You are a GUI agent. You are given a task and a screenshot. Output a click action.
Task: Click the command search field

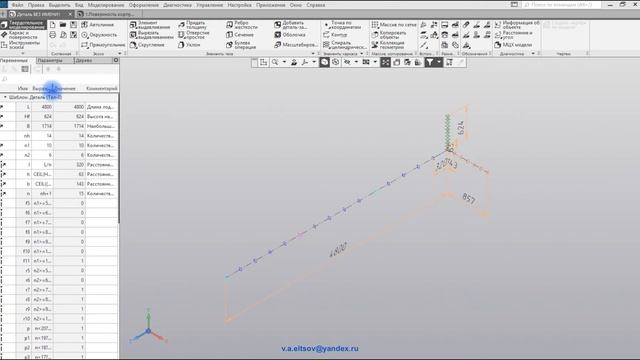pyautogui.click(x=562, y=5)
